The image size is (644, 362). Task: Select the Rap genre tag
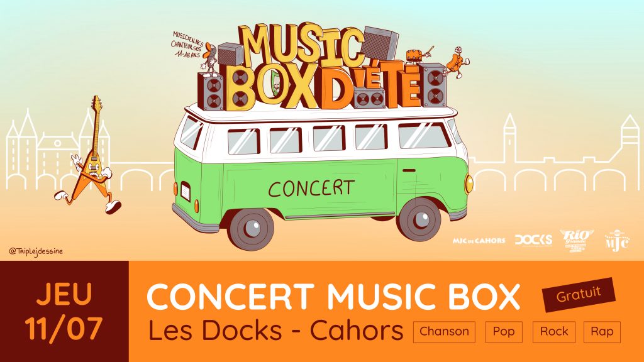tap(602, 332)
